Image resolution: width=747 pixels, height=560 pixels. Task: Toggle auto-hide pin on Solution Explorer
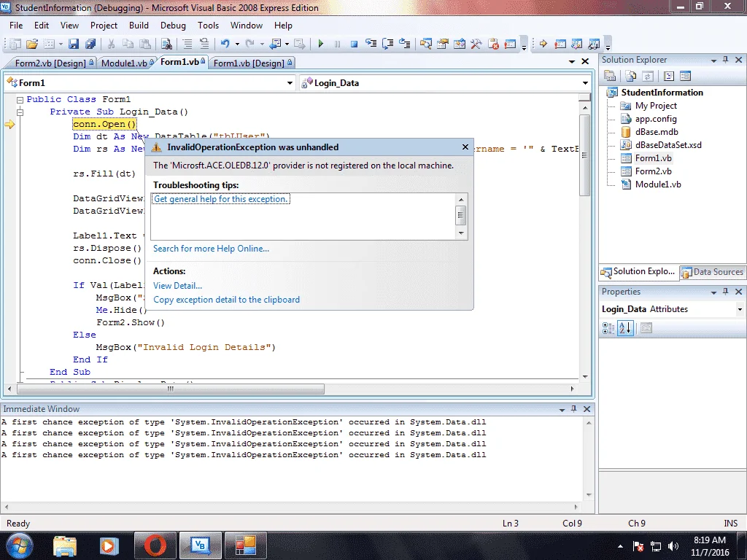click(726, 60)
